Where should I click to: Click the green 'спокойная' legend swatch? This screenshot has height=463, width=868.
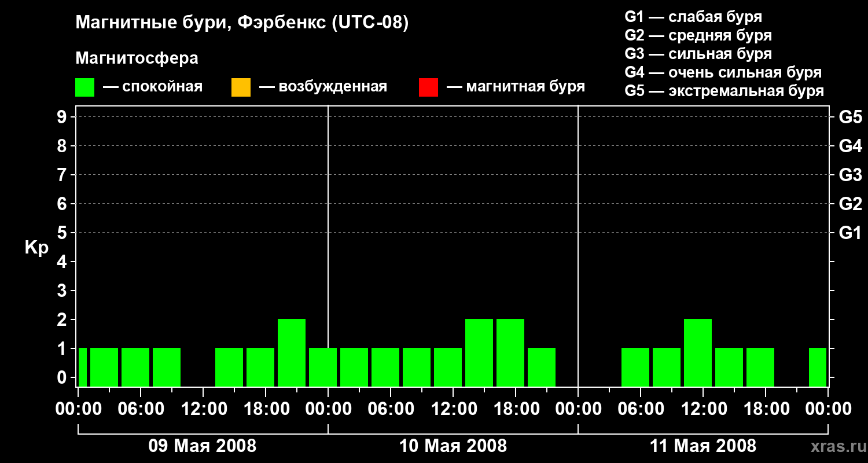coord(84,87)
